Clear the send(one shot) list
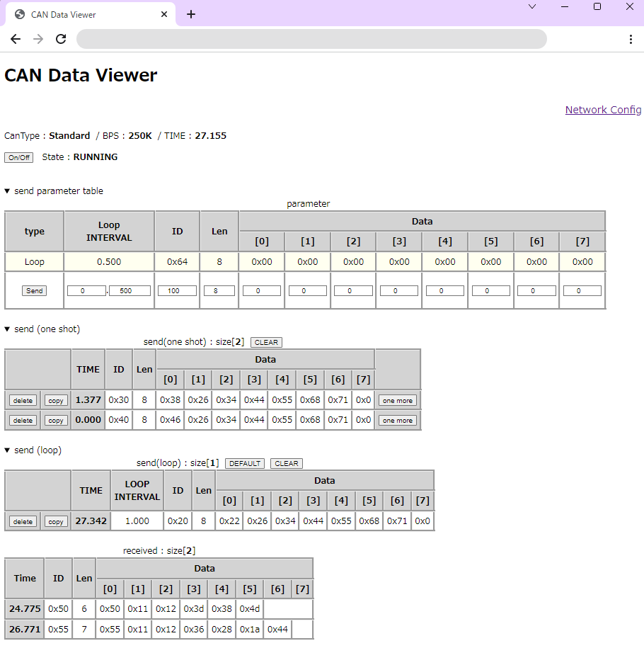The height and width of the screenshot is (648, 644). [x=266, y=342]
